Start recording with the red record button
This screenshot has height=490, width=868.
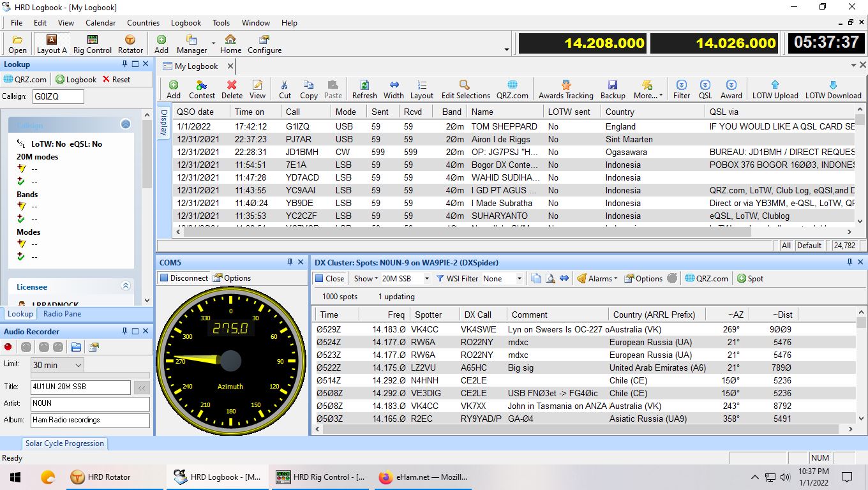pyautogui.click(x=9, y=347)
